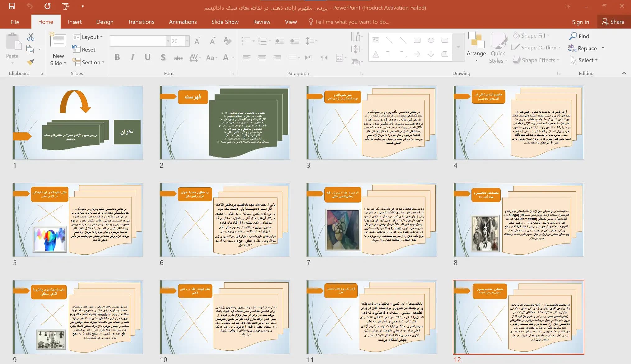This screenshot has width=631, height=364.
Task: Toggle Strikethrough formatting
Action: click(x=178, y=58)
